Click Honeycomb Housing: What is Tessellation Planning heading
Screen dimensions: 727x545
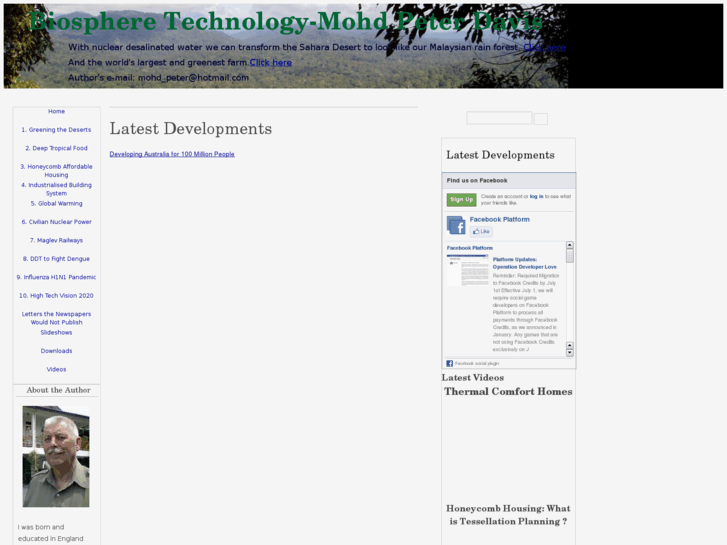point(508,515)
